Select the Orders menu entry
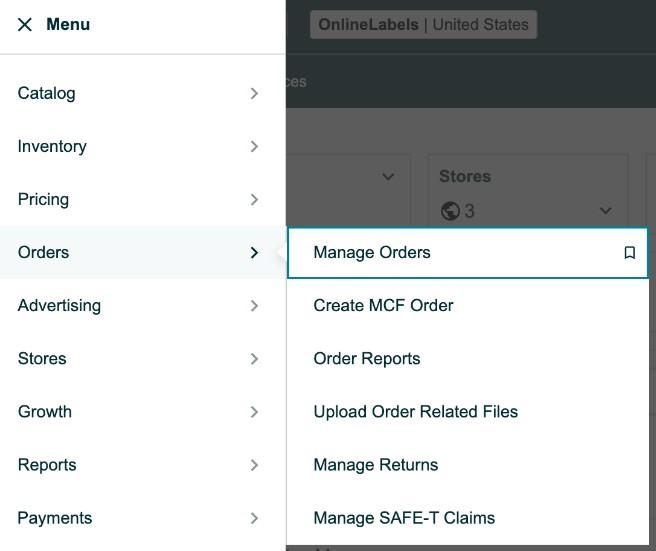Image resolution: width=656 pixels, height=551 pixels. coord(44,253)
